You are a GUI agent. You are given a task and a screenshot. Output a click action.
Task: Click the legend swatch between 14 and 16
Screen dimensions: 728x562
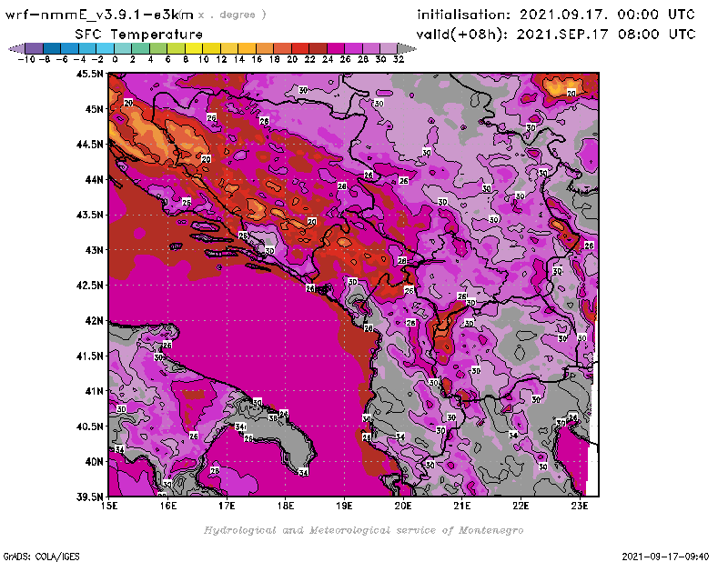247,48
